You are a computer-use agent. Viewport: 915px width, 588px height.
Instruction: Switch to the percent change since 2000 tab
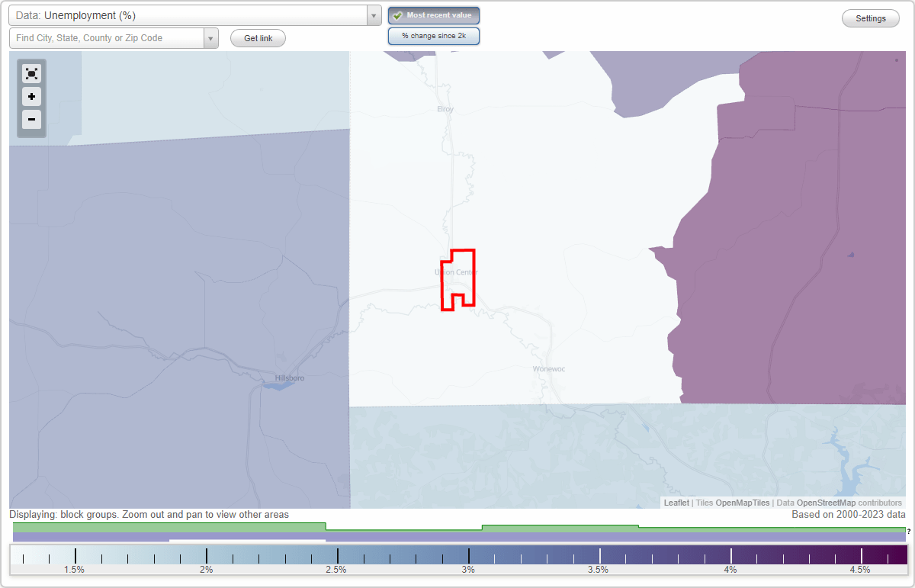tap(433, 36)
